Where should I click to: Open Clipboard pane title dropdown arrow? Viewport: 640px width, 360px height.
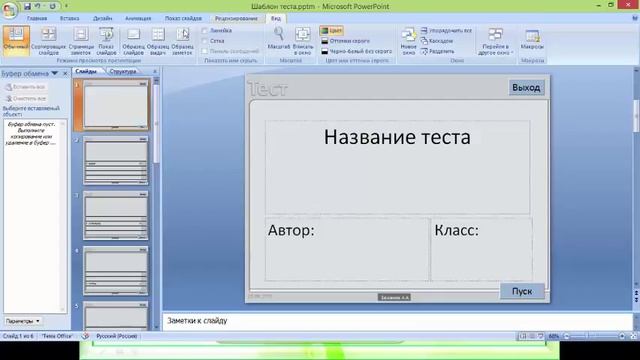point(54,73)
